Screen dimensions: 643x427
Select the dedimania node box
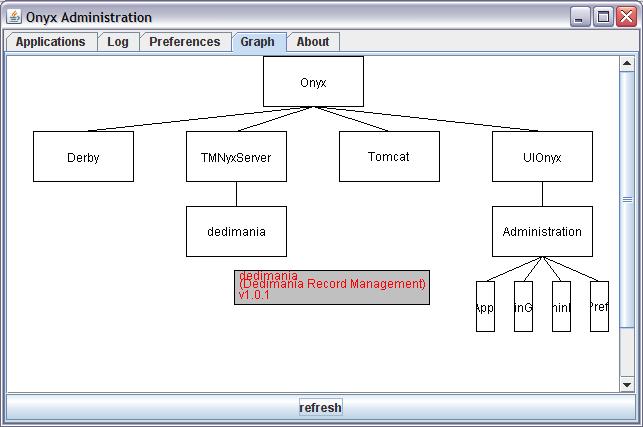[x=236, y=232]
